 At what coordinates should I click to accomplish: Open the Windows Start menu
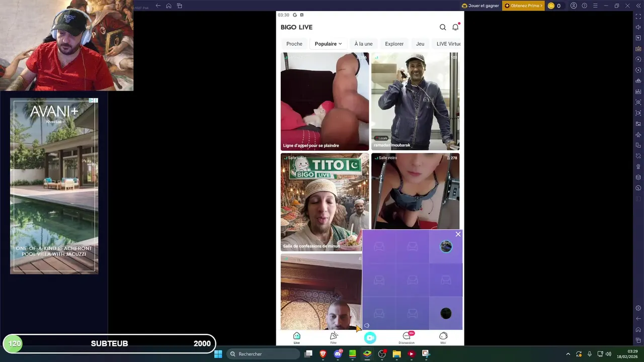coord(218,354)
